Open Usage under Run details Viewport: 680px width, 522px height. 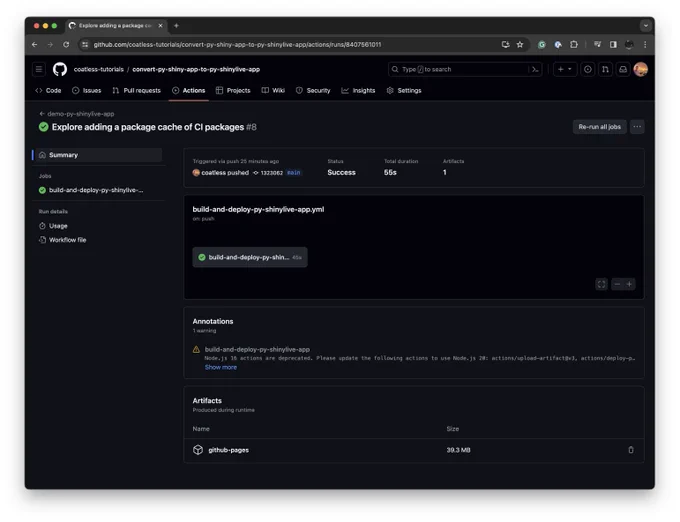[x=54, y=226]
